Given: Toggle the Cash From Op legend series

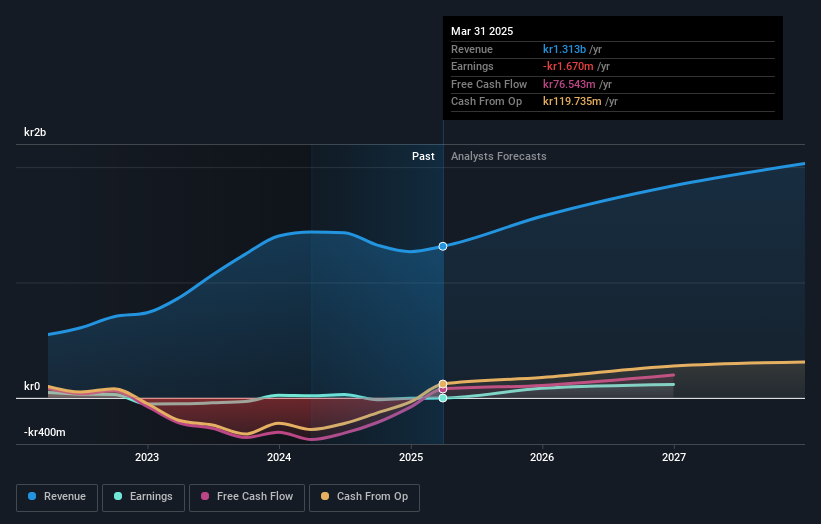Looking at the screenshot, I should tap(364, 497).
